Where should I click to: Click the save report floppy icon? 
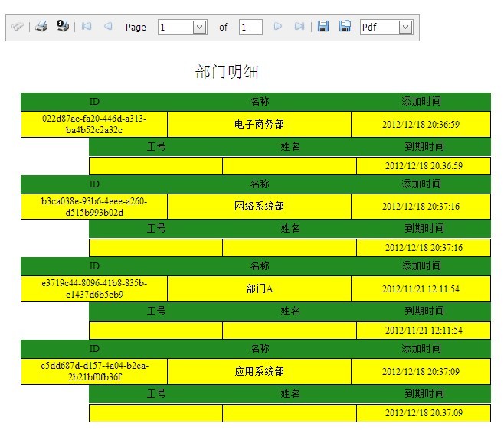(x=323, y=26)
